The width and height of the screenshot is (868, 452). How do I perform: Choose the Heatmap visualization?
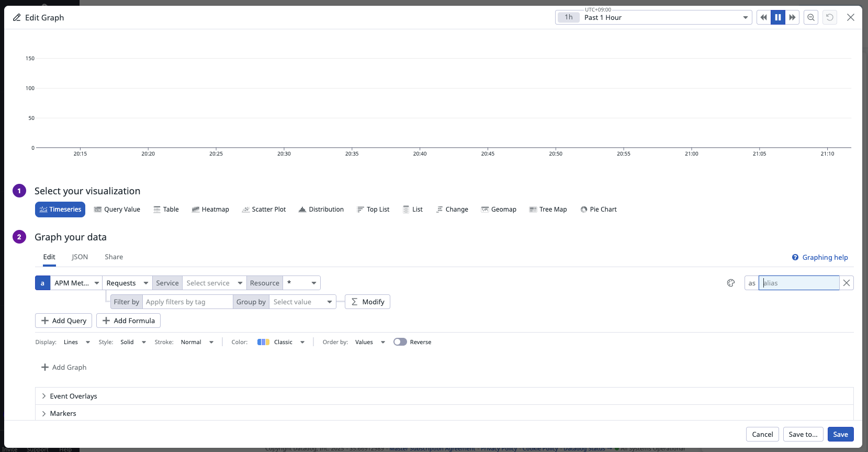coord(210,210)
